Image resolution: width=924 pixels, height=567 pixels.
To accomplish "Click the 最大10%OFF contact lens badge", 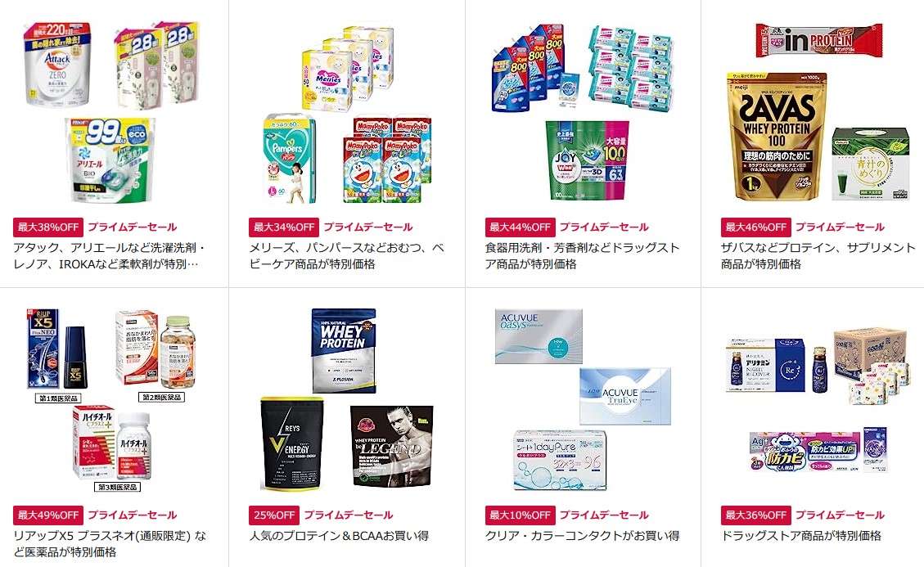I will coord(520,515).
